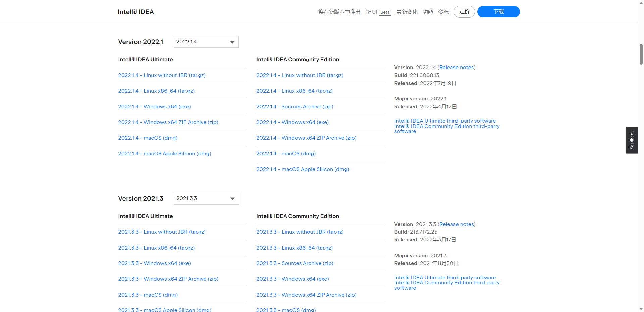Open 将在新版本中推出 menu item
Viewport: 644px width, 312px height.
(339, 12)
